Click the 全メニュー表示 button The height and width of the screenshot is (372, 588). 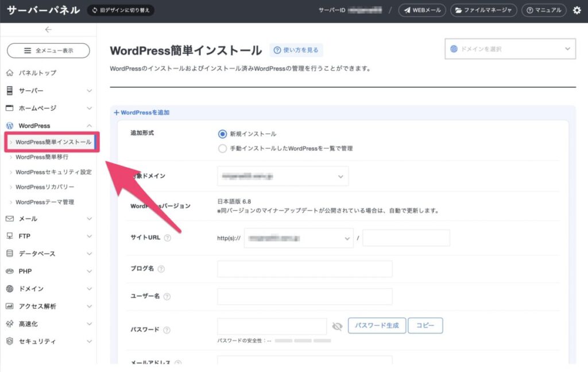tap(48, 51)
